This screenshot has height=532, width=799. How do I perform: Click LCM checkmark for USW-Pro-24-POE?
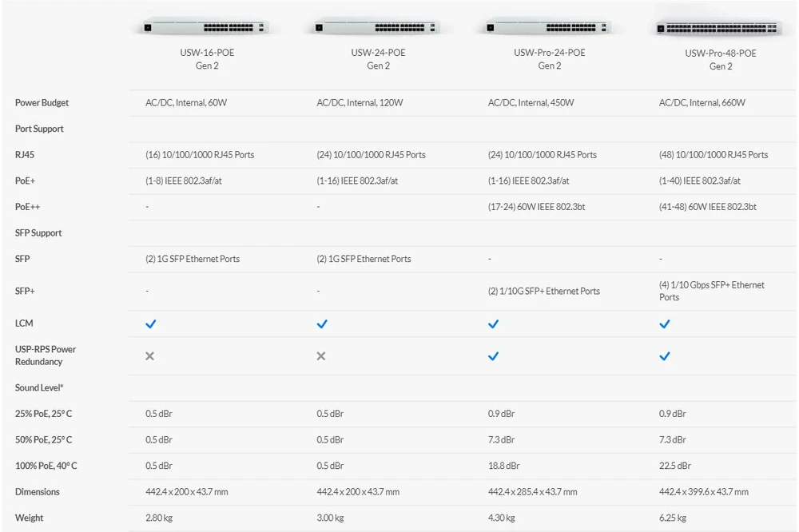[x=493, y=324]
